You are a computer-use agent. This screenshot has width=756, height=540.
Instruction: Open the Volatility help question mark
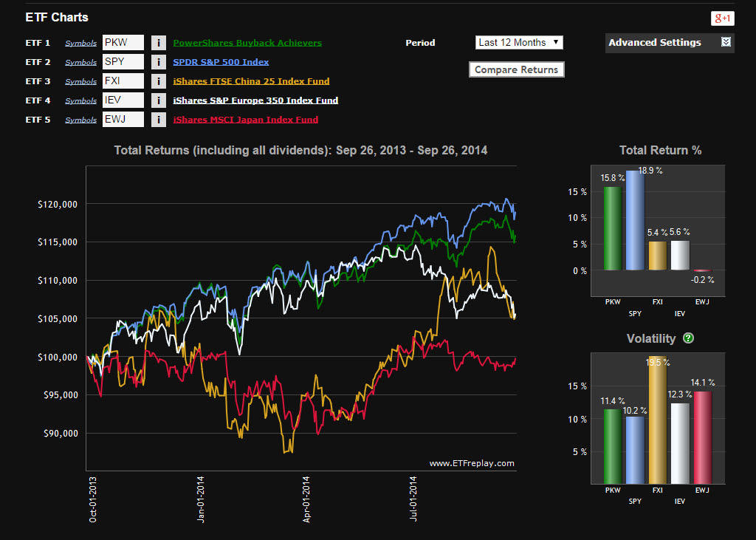[687, 338]
